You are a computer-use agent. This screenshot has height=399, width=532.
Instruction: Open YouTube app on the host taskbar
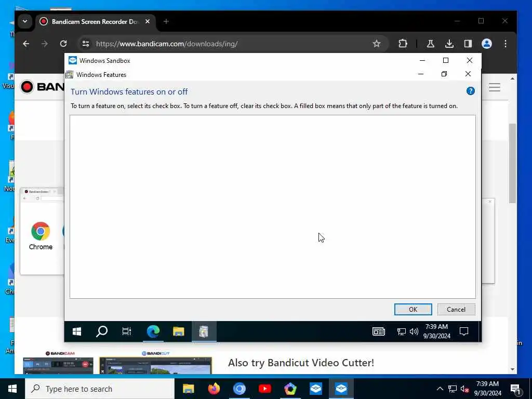pos(264,389)
